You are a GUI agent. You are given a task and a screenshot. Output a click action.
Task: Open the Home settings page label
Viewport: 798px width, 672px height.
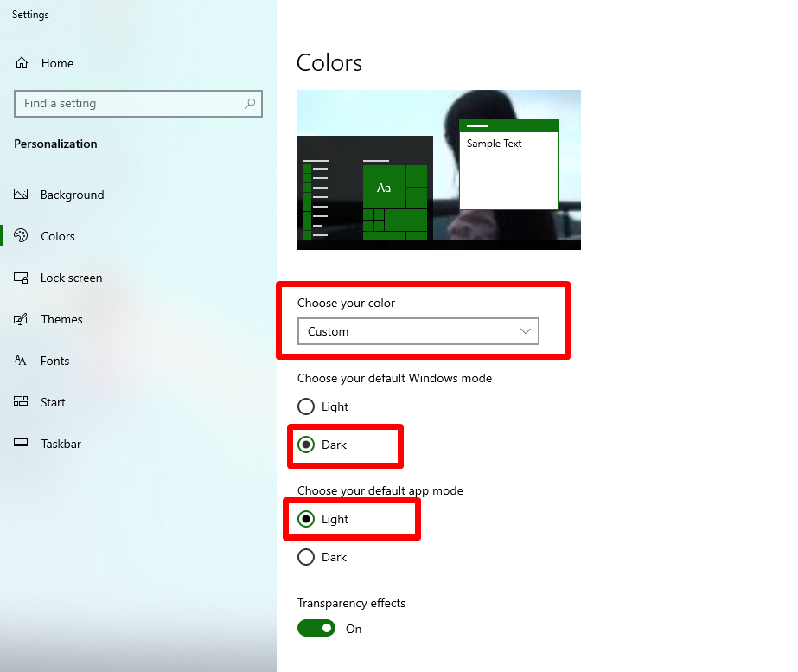[x=58, y=63]
